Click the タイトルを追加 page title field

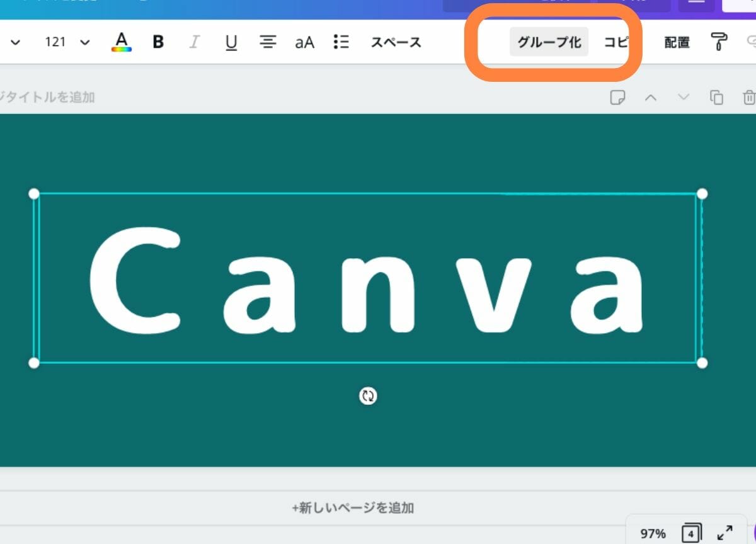coord(47,97)
